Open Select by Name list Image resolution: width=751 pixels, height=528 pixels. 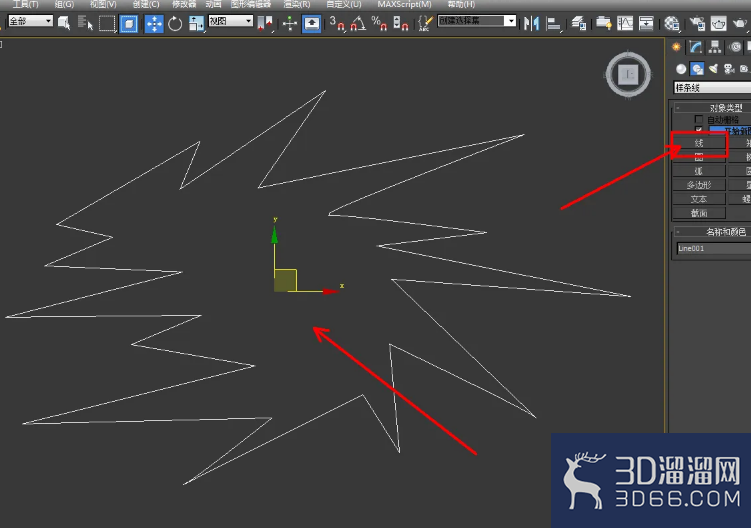(85, 23)
